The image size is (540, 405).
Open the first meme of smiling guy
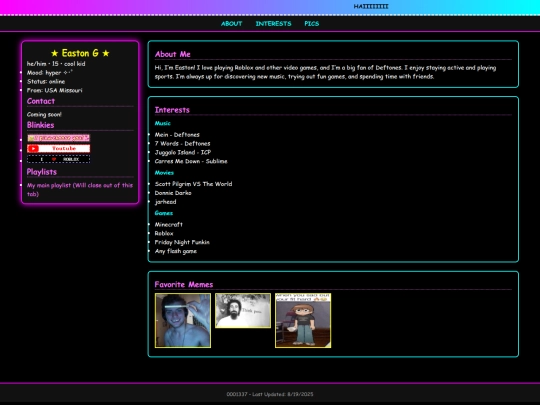click(183, 320)
